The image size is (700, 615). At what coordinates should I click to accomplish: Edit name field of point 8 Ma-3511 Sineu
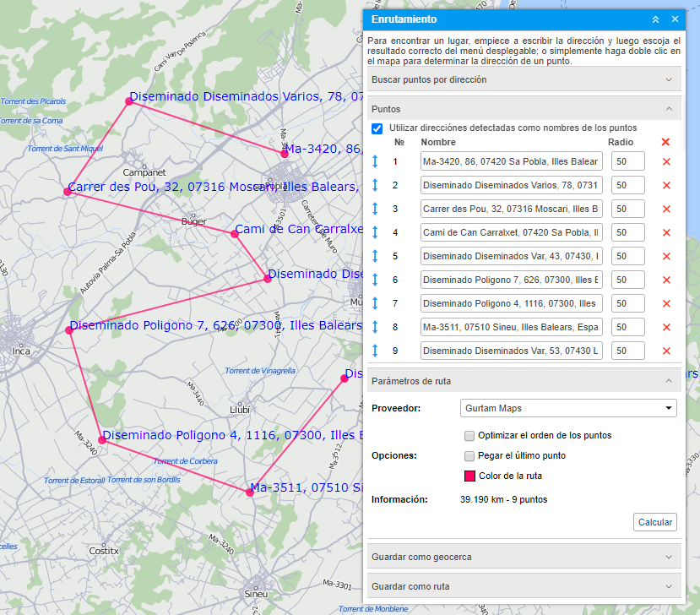[x=511, y=327]
